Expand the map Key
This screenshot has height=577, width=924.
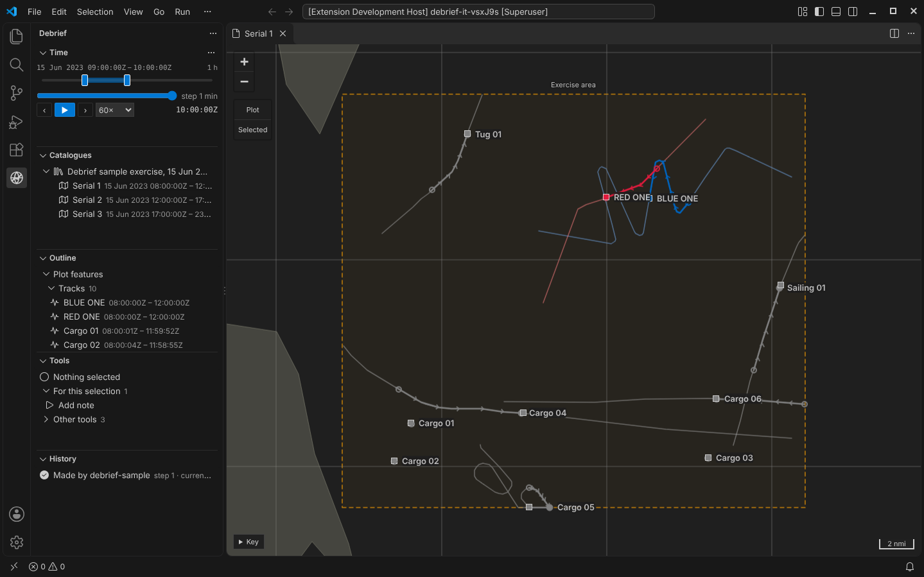point(248,542)
